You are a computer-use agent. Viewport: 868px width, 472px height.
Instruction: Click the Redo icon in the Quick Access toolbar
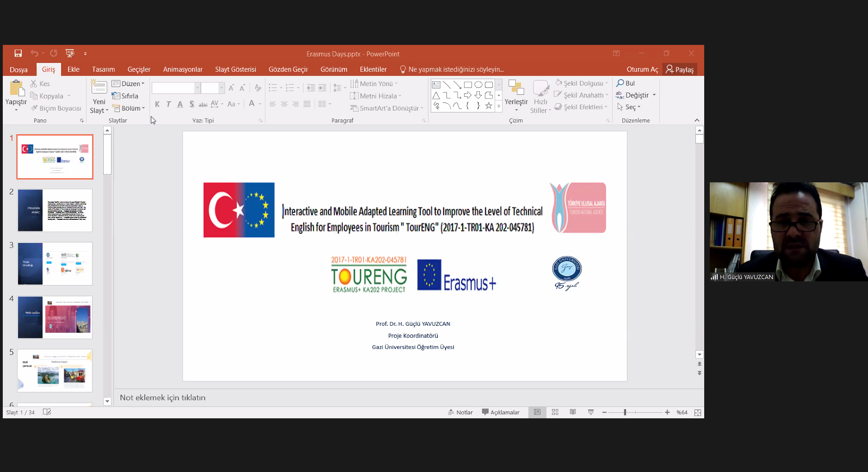point(54,54)
